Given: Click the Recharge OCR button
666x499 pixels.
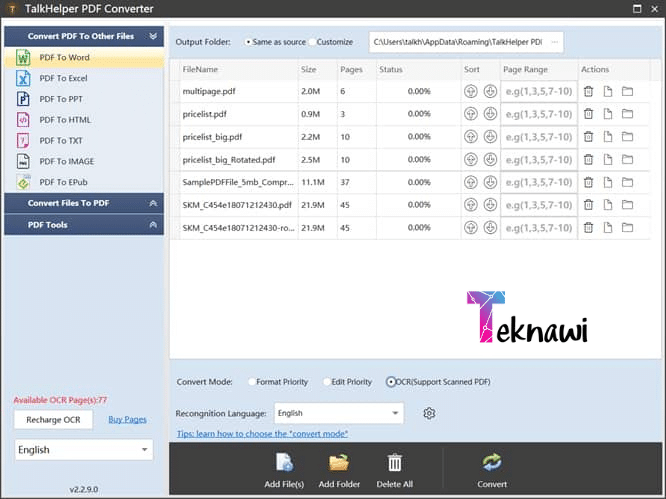Looking at the screenshot, I should 53,419.
